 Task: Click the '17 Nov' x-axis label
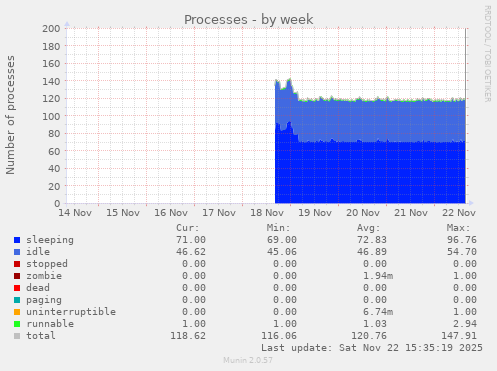(219, 213)
